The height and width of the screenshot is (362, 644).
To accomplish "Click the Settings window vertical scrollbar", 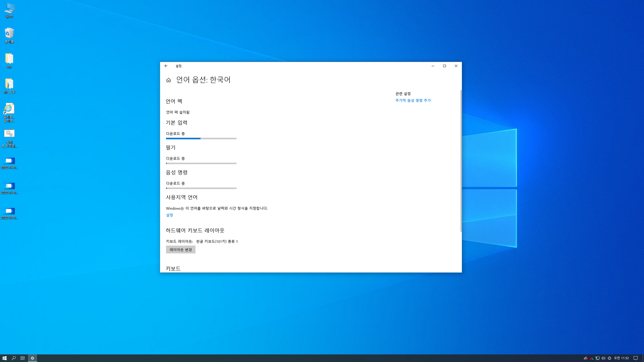I will 461,161.
